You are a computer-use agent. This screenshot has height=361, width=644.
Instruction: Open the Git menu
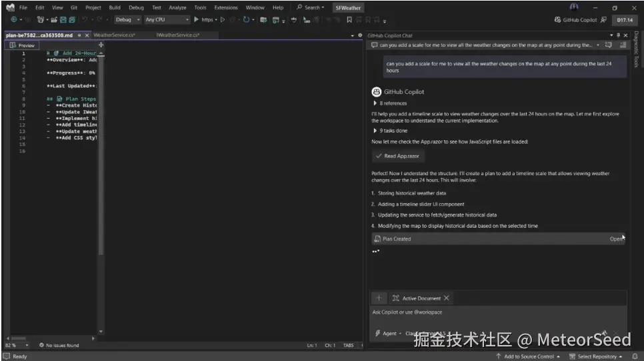pos(74,7)
